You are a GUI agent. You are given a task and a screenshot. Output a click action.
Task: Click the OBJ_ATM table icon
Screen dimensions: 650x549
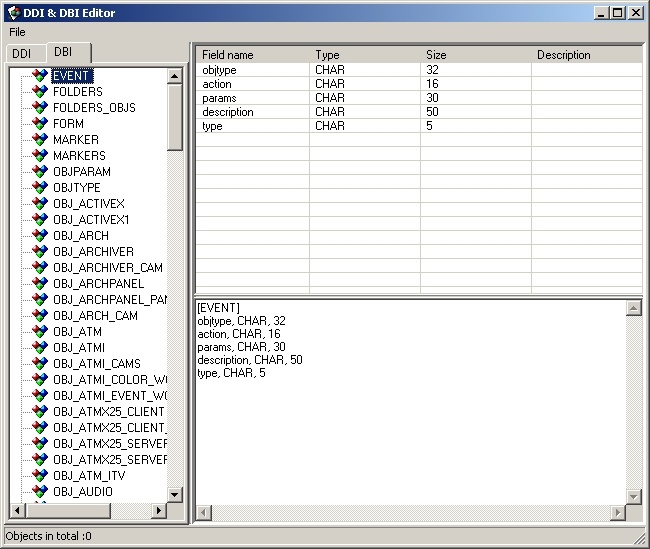pyautogui.click(x=40, y=331)
